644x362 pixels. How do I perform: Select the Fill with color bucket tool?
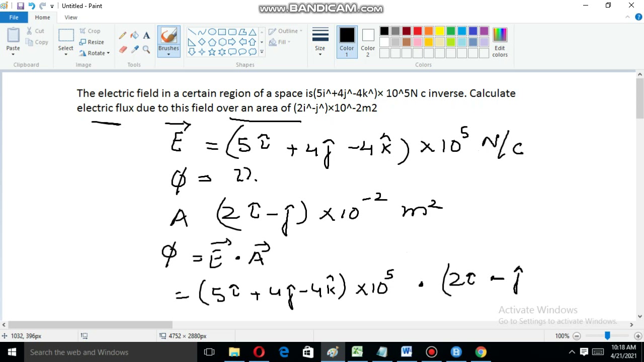(134, 35)
